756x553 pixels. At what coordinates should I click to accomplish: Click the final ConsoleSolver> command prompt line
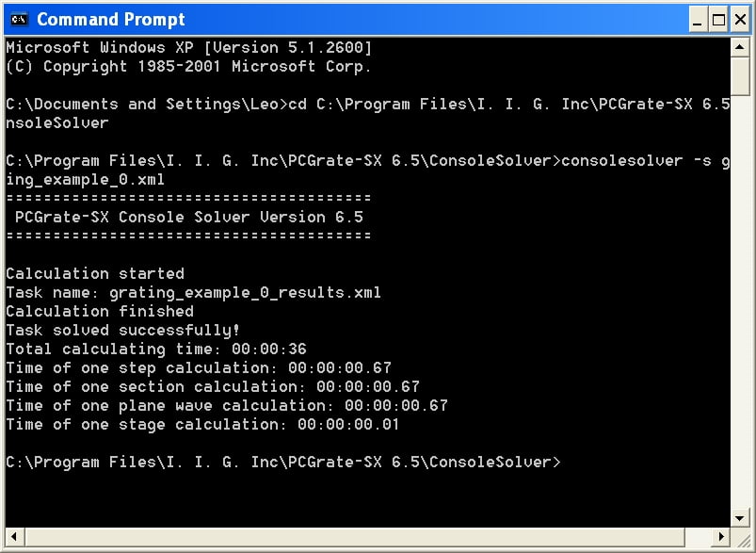[x=282, y=463]
